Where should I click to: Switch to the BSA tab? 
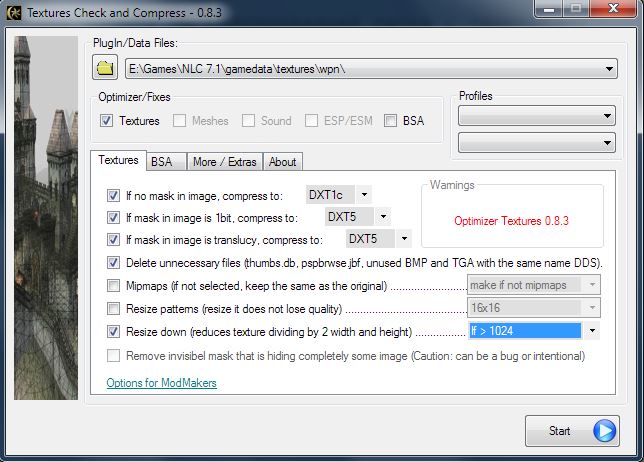160,161
